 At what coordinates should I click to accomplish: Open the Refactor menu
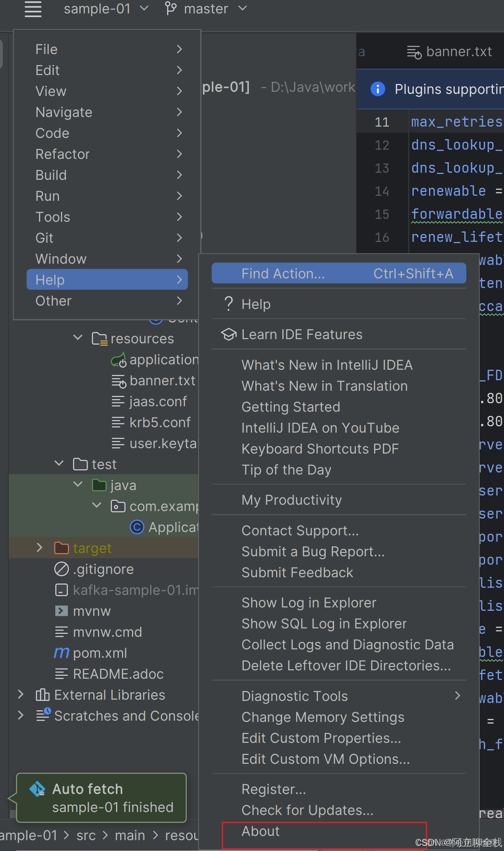point(107,154)
